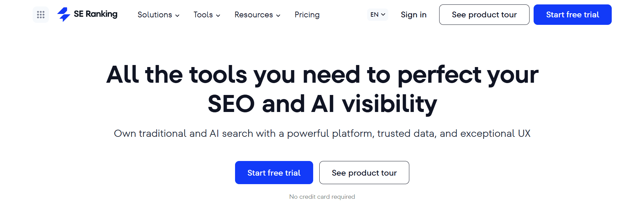Open the Solutions menu item
Image resolution: width=644 pixels, height=210 pixels.
click(155, 15)
